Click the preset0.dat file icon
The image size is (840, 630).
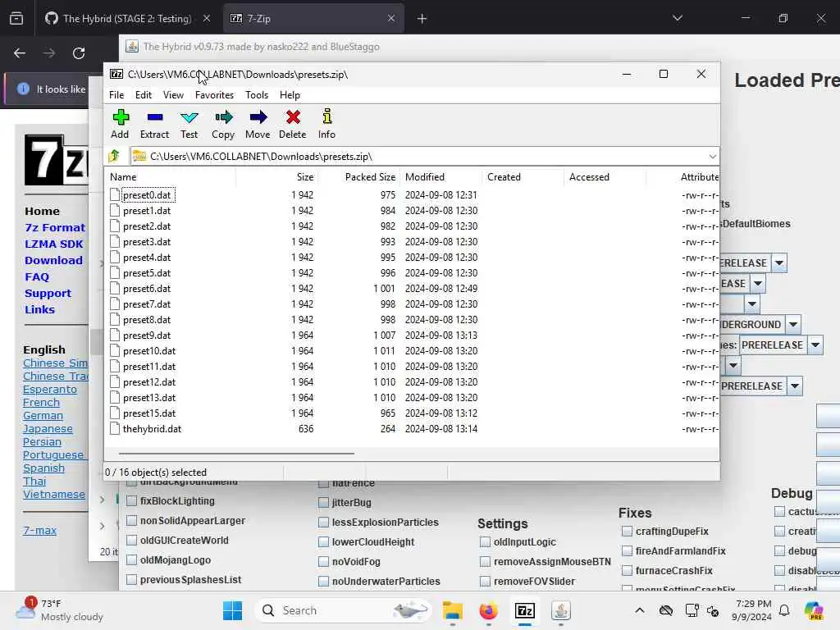[x=115, y=194]
